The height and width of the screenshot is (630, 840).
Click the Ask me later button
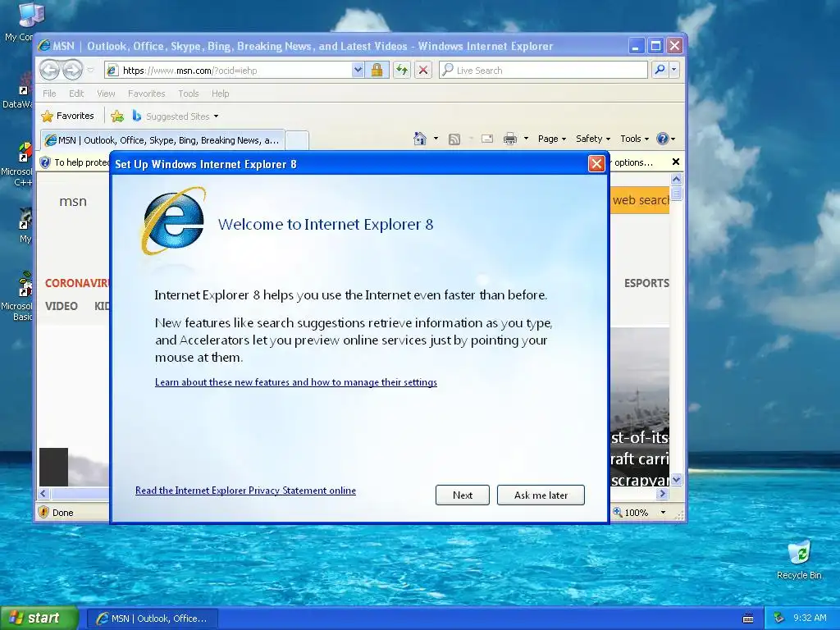click(541, 495)
